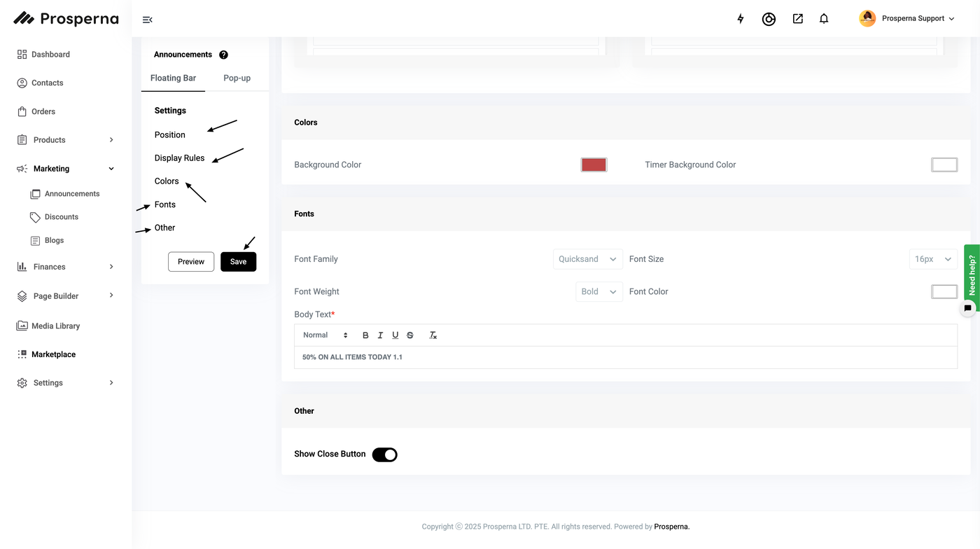Click the Preview button
980x549 pixels.
click(191, 262)
